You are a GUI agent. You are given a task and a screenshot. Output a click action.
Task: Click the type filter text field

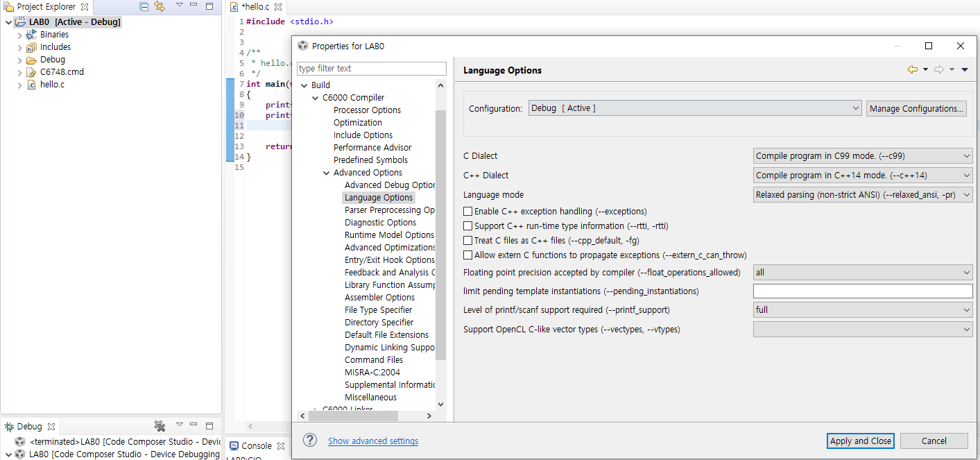click(x=371, y=69)
